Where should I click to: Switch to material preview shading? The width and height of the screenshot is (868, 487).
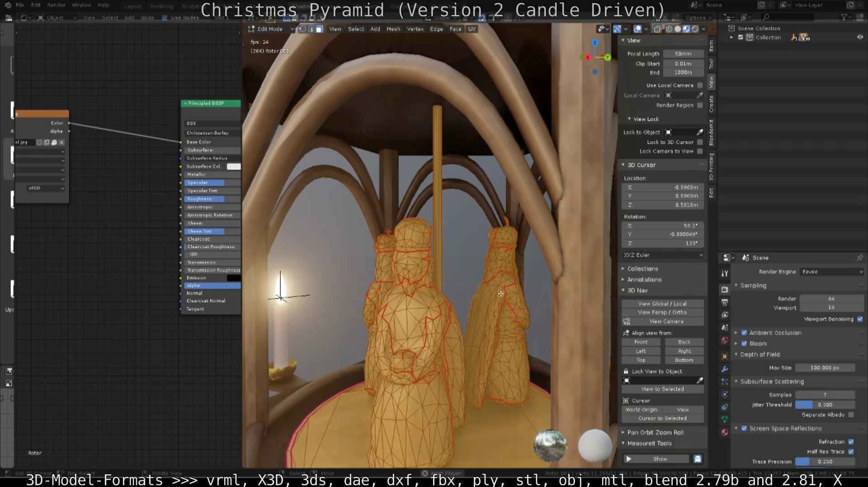pos(686,29)
